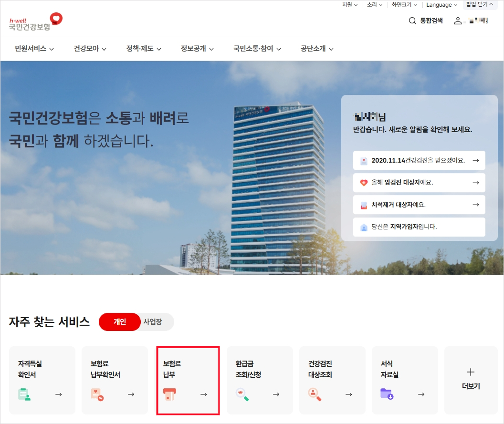Click the 환급금 조회/신청 magnifier icon
The image size is (504, 424).
click(242, 394)
